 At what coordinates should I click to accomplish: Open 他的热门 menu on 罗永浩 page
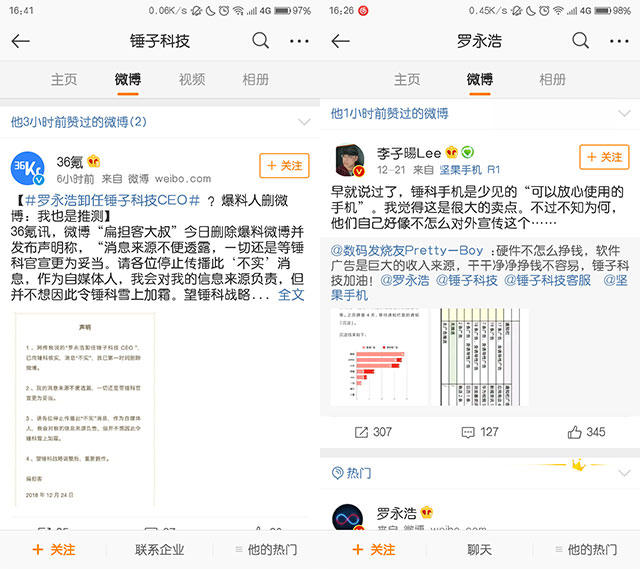coord(586,550)
